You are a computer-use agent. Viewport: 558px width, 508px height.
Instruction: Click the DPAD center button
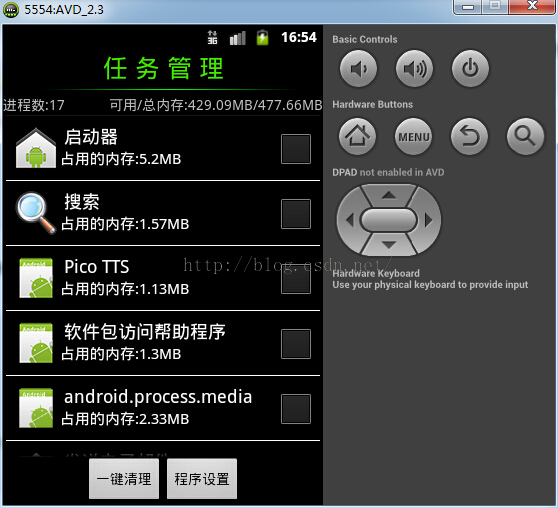389,220
